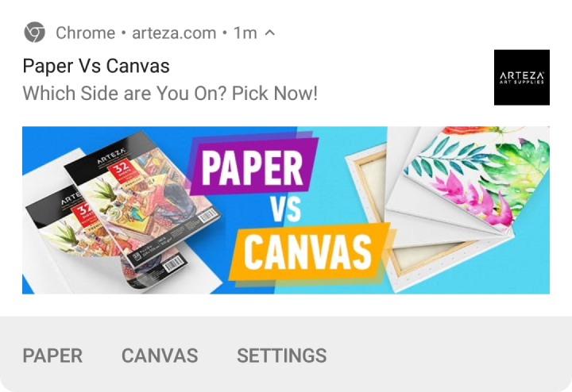
Task: Click the purple PAPER label in banner
Action: pos(253,166)
